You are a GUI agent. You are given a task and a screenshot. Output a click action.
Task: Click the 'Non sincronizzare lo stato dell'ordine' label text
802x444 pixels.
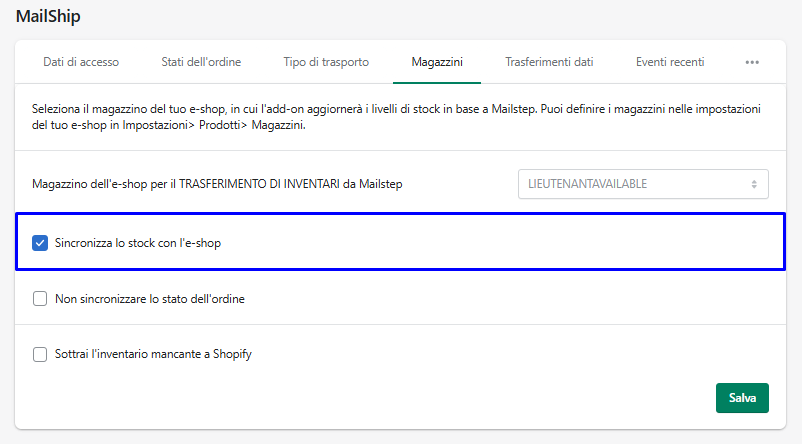[x=150, y=298]
